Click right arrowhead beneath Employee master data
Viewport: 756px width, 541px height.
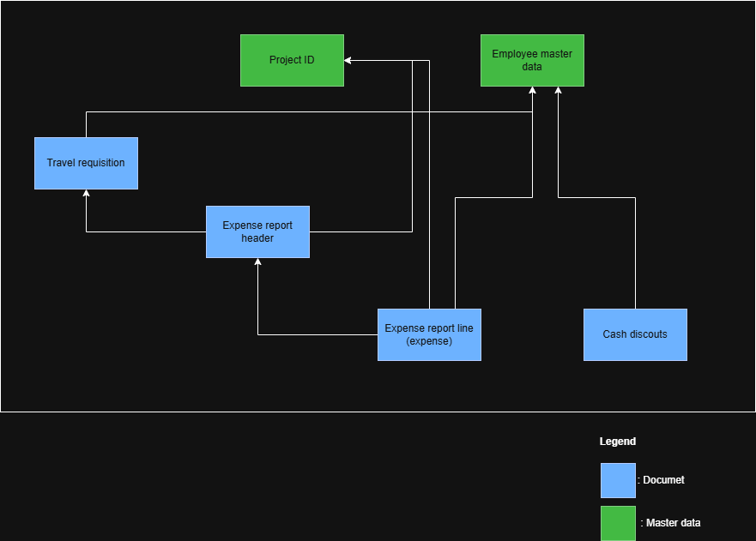[559, 91]
